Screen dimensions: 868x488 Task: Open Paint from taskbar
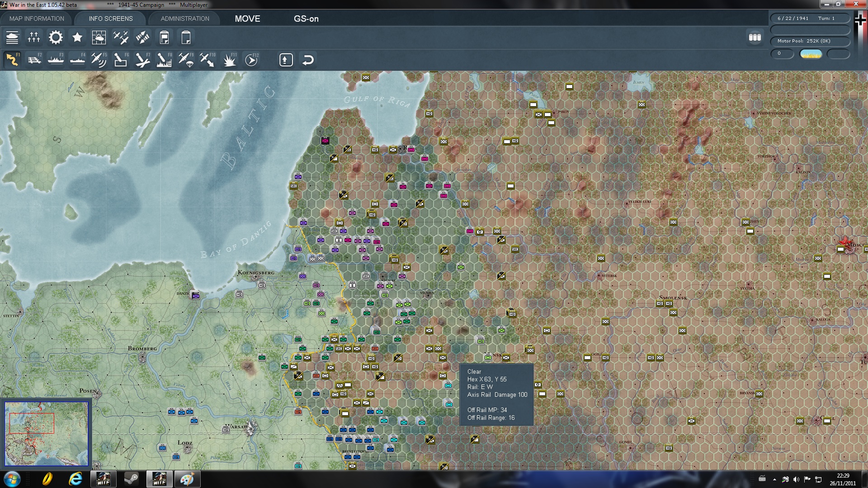(187, 479)
